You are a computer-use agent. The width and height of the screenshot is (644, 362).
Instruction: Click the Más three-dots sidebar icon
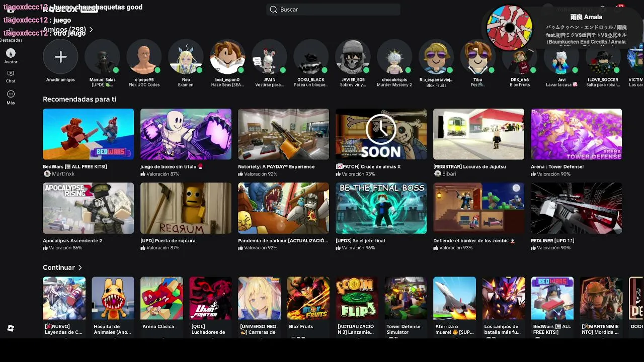tap(11, 94)
